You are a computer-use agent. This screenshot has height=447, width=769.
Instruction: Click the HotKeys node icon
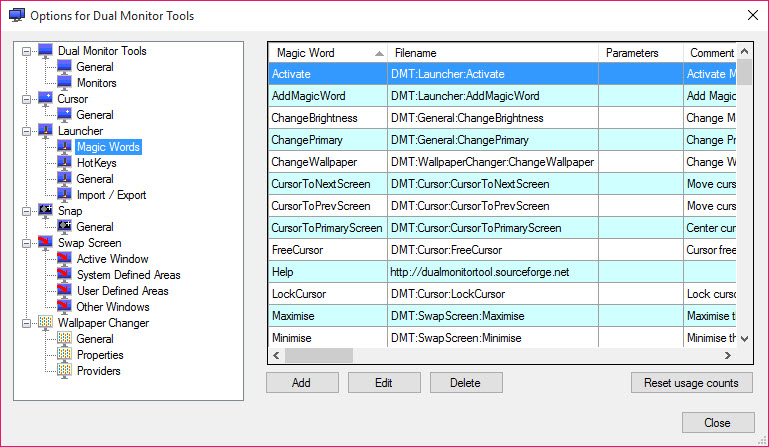click(64, 162)
